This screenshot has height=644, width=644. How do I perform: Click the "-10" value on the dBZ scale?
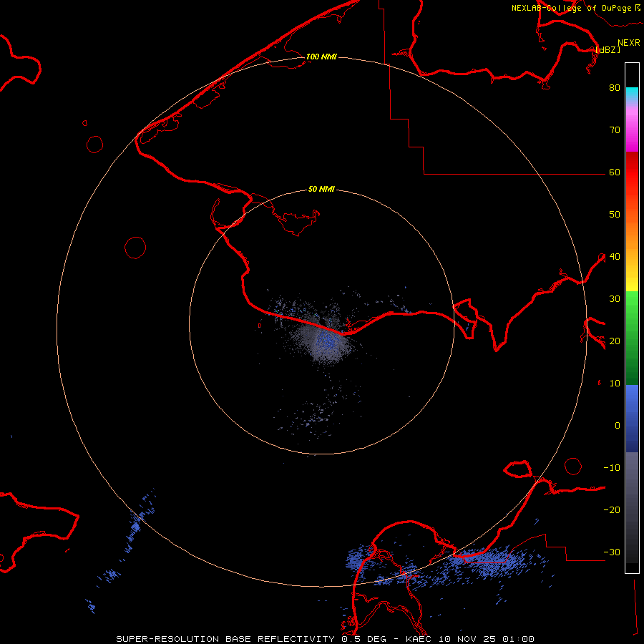tap(612, 468)
